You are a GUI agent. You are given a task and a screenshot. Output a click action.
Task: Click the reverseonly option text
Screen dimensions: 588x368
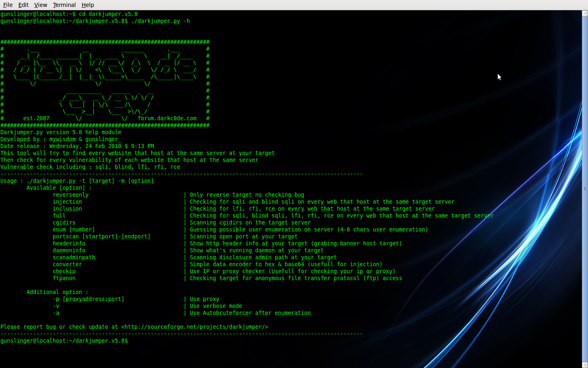pos(71,195)
